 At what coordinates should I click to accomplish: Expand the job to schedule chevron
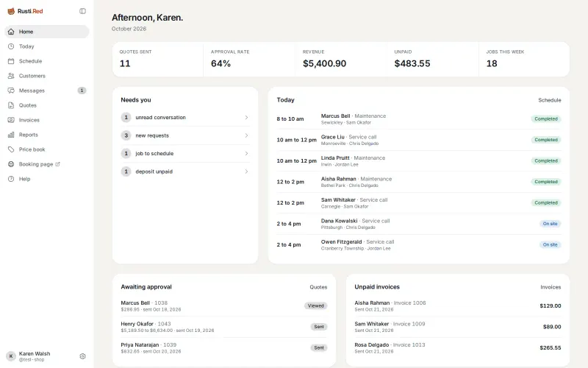(246, 154)
